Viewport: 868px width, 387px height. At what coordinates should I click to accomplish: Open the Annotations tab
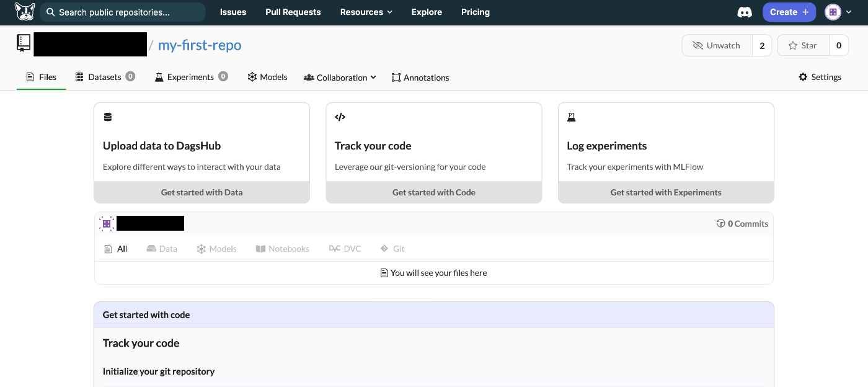coord(420,78)
